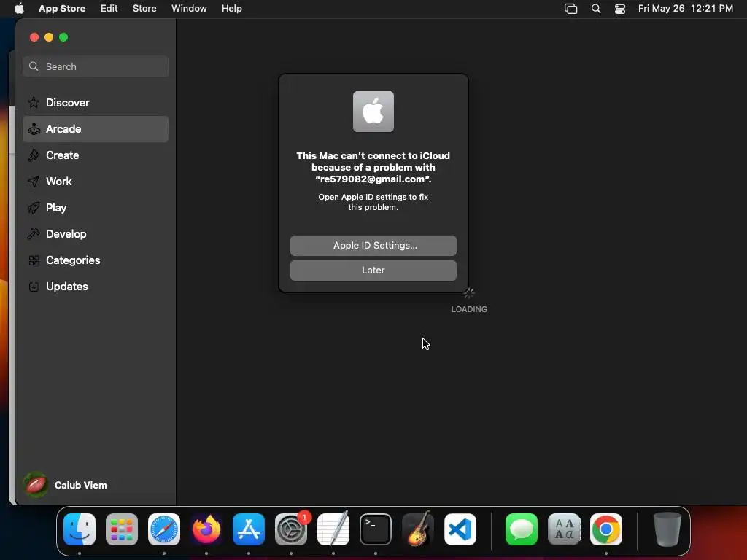Click the Apple ID Settings... button
Image resolution: width=747 pixels, height=560 pixels.
click(x=373, y=245)
